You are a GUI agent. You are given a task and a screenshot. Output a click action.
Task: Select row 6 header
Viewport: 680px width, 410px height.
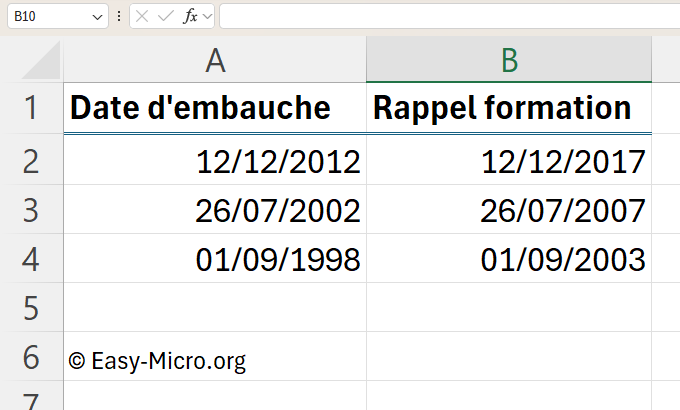(x=32, y=357)
